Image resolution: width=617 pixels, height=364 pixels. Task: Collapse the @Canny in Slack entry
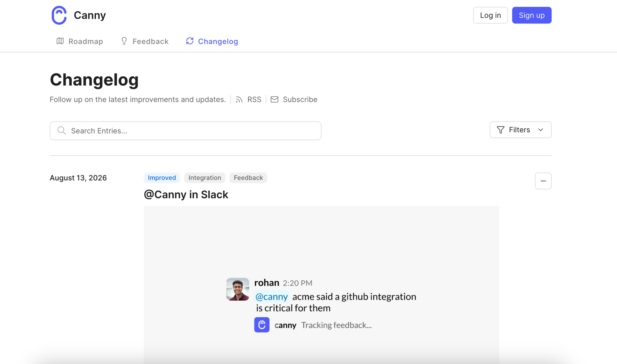pyautogui.click(x=543, y=181)
